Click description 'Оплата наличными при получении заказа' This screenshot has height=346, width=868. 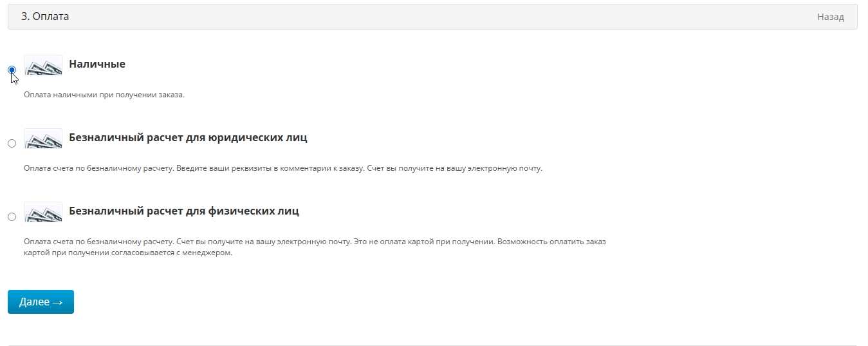tap(104, 95)
